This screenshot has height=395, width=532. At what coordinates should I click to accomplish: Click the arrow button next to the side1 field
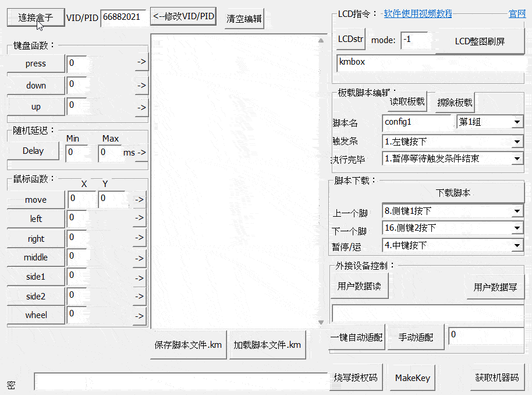139,278
